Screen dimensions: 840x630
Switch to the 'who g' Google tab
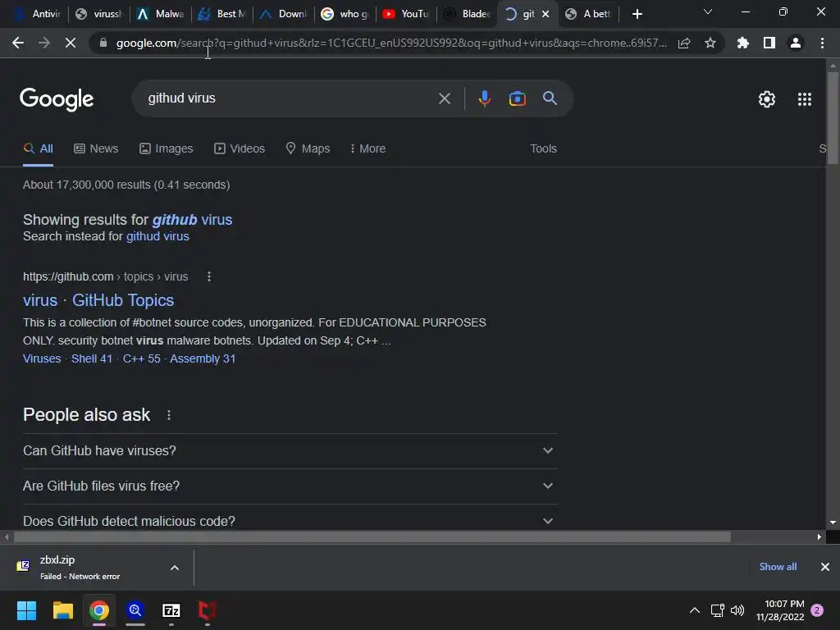(345, 14)
